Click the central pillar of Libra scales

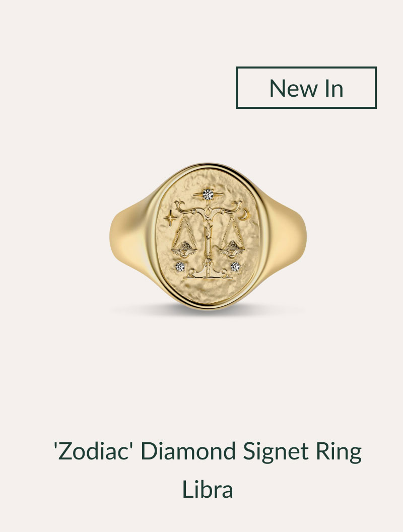click(208, 237)
